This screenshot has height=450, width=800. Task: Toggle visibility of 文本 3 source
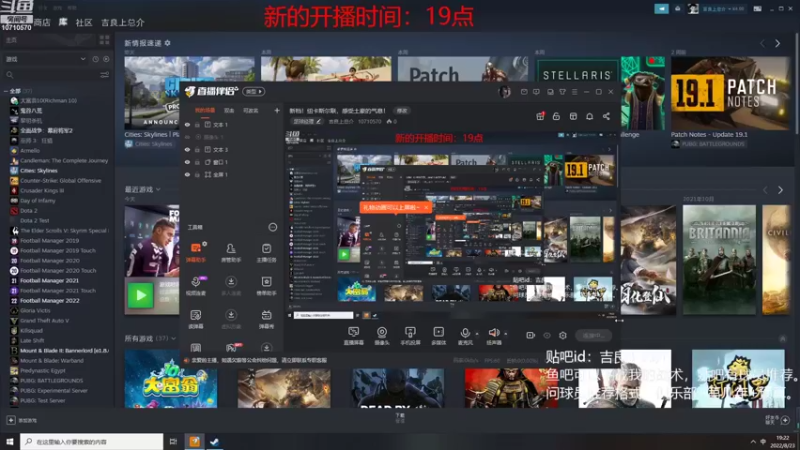click(x=187, y=149)
